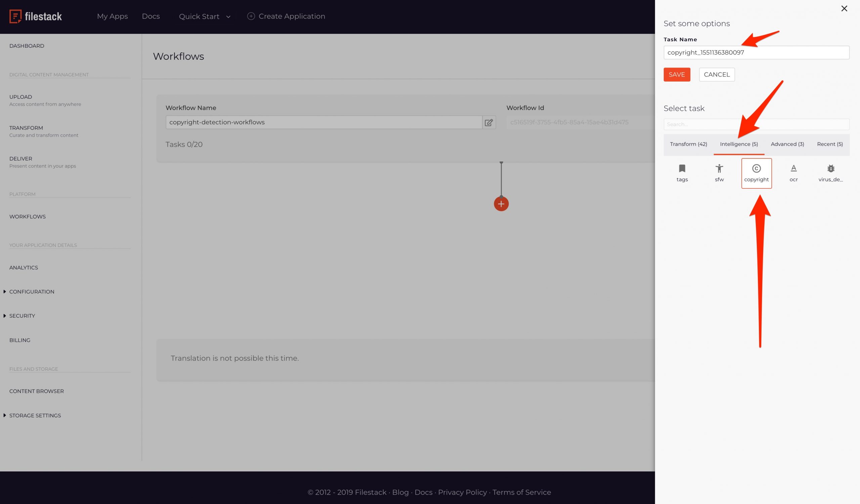Screen dimensions: 860x504
Task: Click the edit workflow name icon
Action: [x=489, y=122]
